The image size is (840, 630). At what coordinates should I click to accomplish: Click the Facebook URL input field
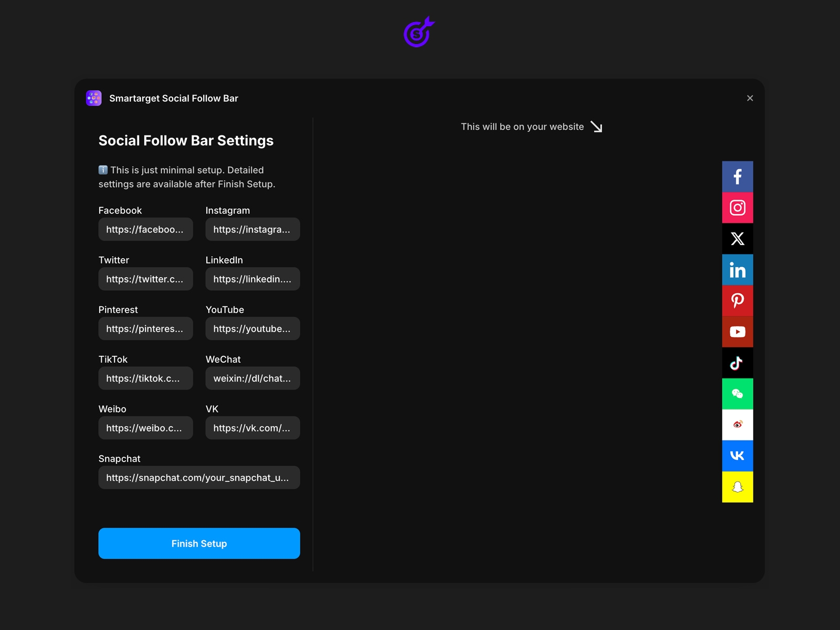pyautogui.click(x=145, y=229)
